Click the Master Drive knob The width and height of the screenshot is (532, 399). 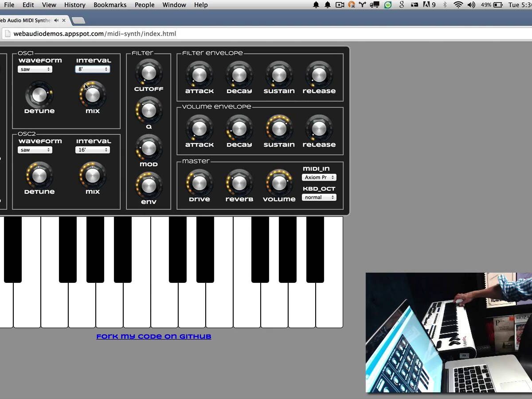199,183
